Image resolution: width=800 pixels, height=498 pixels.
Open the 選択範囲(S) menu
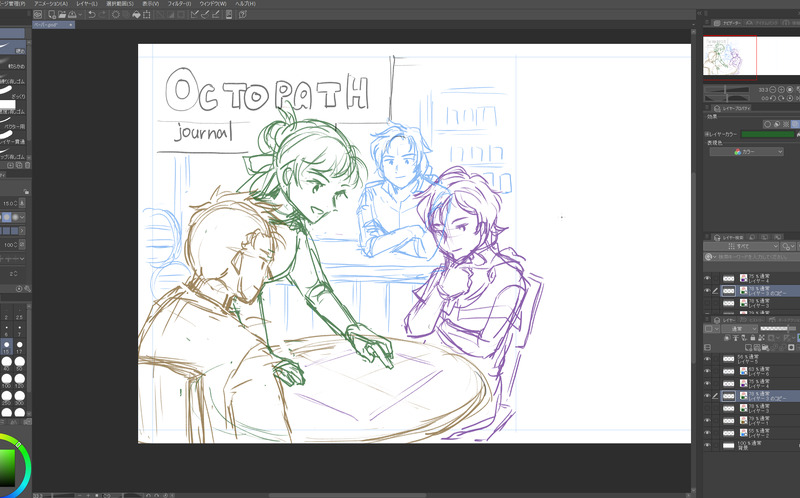119,4
